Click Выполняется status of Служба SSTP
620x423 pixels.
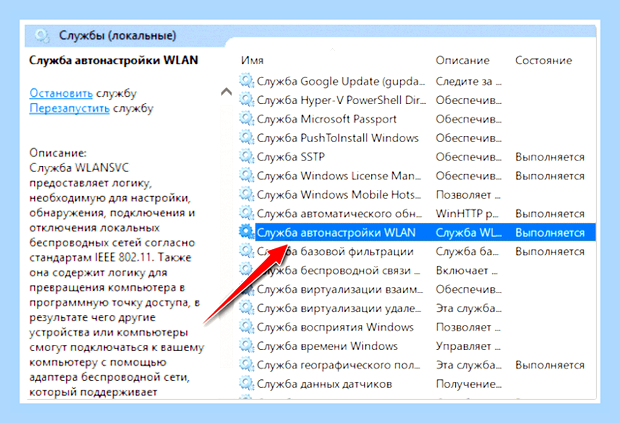pos(550,157)
